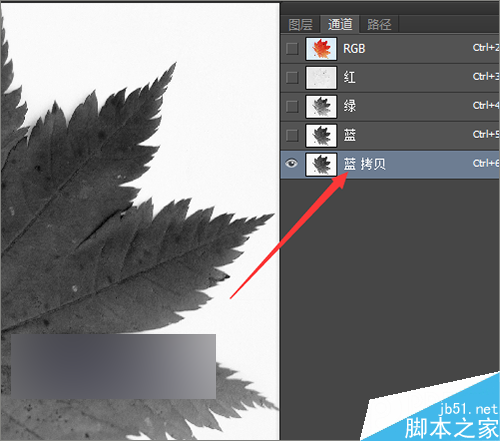500x441 pixels.
Task: Toggle visibility of the 绿 channel
Action: click(x=292, y=107)
